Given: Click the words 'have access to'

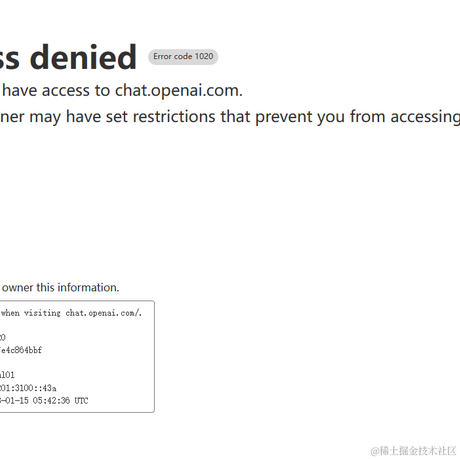Looking at the screenshot, I should click(x=56, y=91).
